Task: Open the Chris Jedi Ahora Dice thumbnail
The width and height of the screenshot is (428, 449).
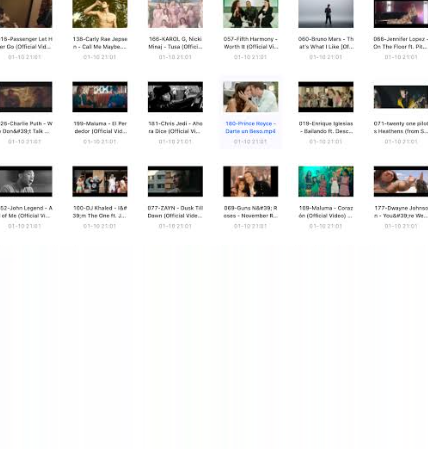Action: [x=175, y=97]
